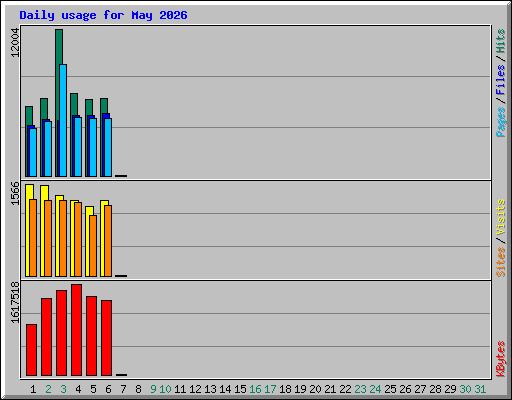This screenshot has height=400, width=512.
Task: Click day 25 on the x-axis
Action: [390, 389]
